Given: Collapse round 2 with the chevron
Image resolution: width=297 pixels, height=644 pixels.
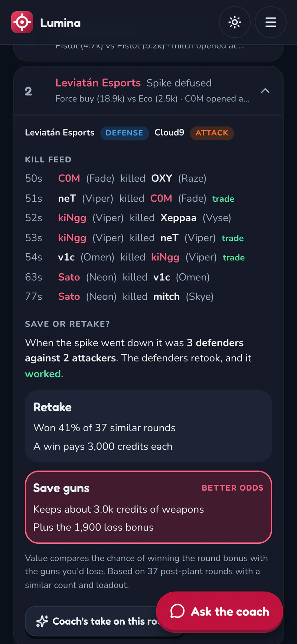Looking at the screenshot, I should [x=265, y=91].
